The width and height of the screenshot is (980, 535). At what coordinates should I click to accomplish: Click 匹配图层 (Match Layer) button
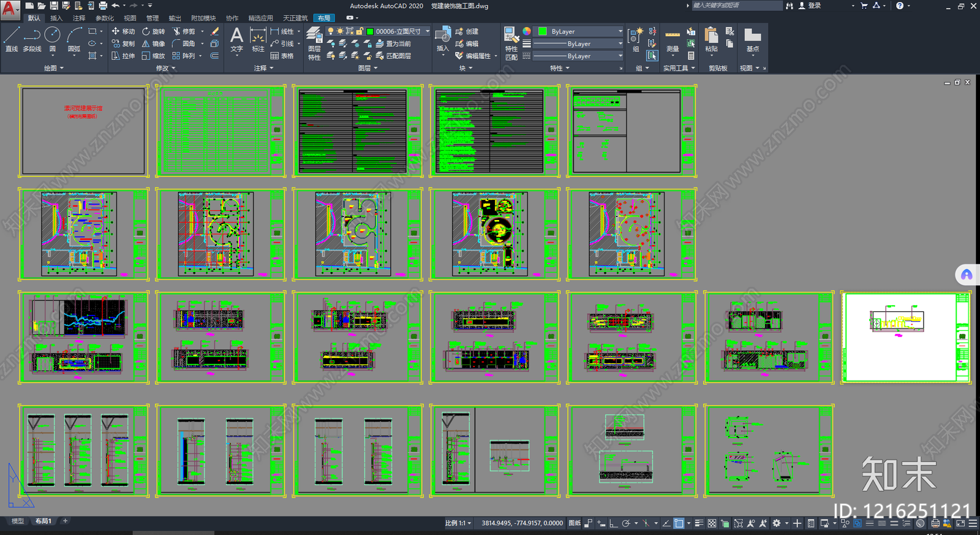393,56
